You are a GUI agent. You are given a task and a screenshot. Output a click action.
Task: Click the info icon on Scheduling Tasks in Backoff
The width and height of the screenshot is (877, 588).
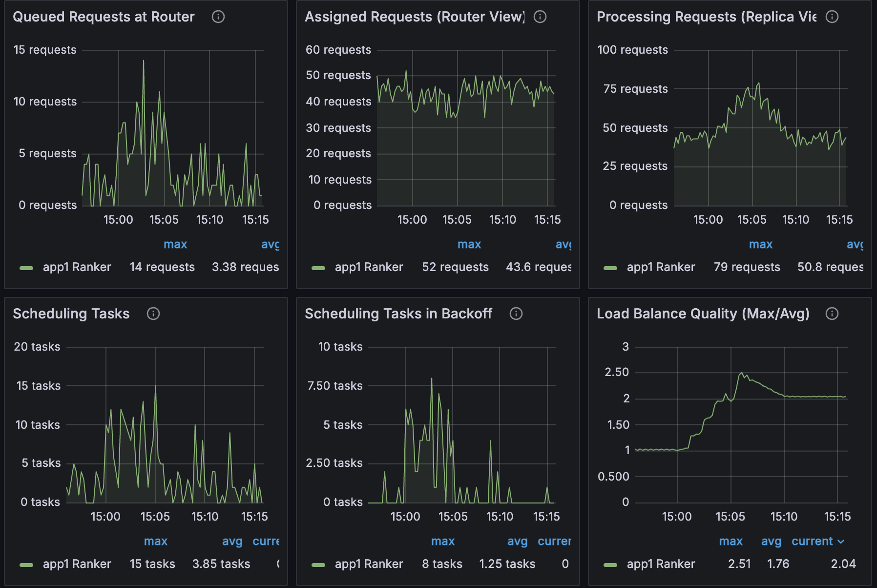coord(516,314)
